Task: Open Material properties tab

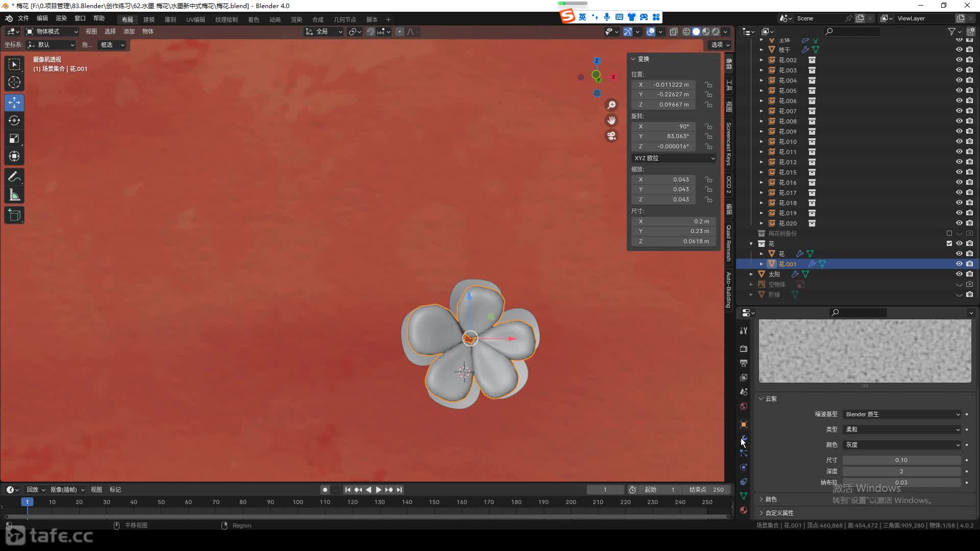Action: pos(744,510)
